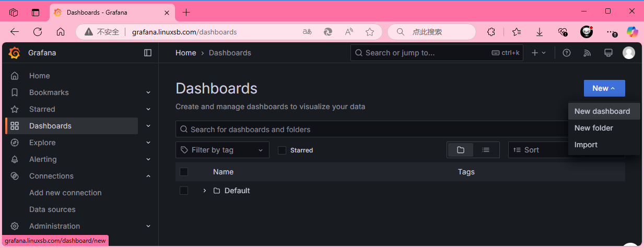
Task: Click the Tags column header
Action: coord(466,172)
